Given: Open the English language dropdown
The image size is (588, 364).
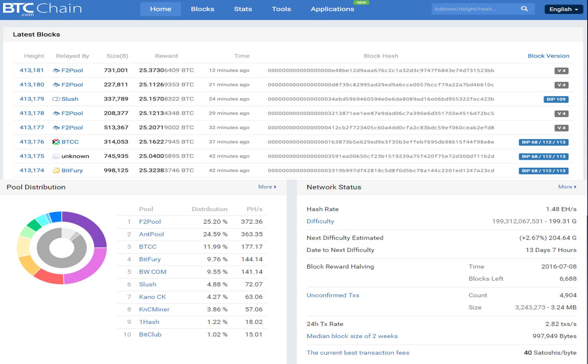Looking at the screenshot, I should (x=564, y=9).
